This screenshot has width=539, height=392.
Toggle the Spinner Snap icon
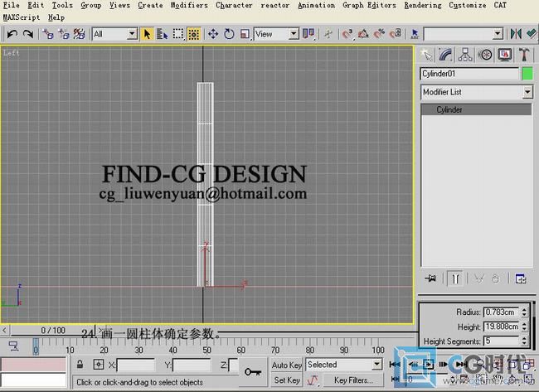pos(396,34)
